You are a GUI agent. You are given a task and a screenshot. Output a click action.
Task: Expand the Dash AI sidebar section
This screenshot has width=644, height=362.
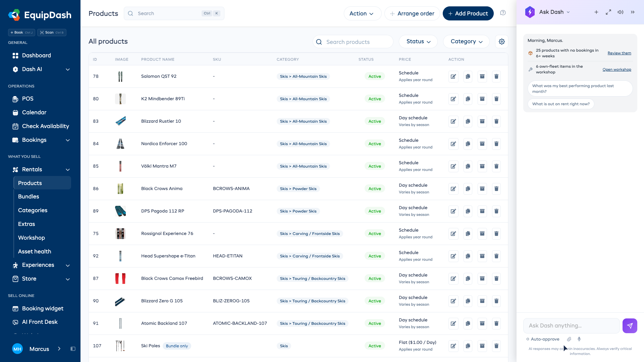pos(68,69)
